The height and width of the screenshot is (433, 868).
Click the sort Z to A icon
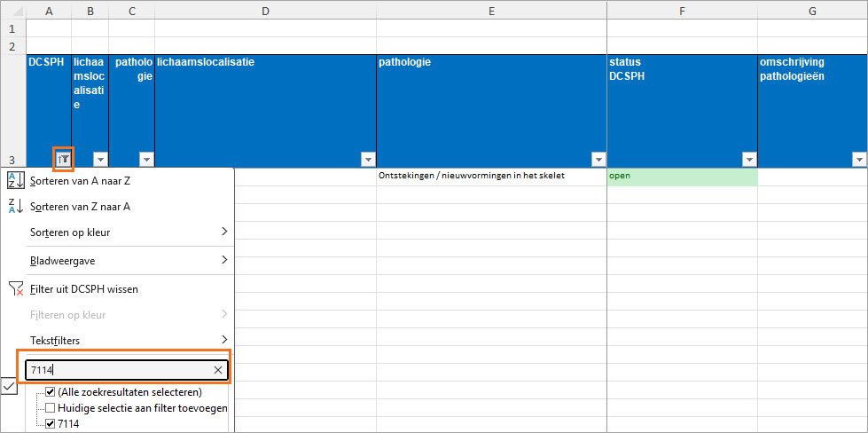coord(16,207)
